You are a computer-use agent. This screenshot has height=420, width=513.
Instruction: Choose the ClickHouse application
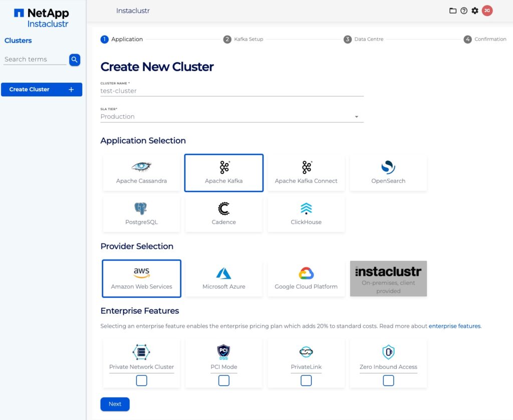(x=306, y=214)
